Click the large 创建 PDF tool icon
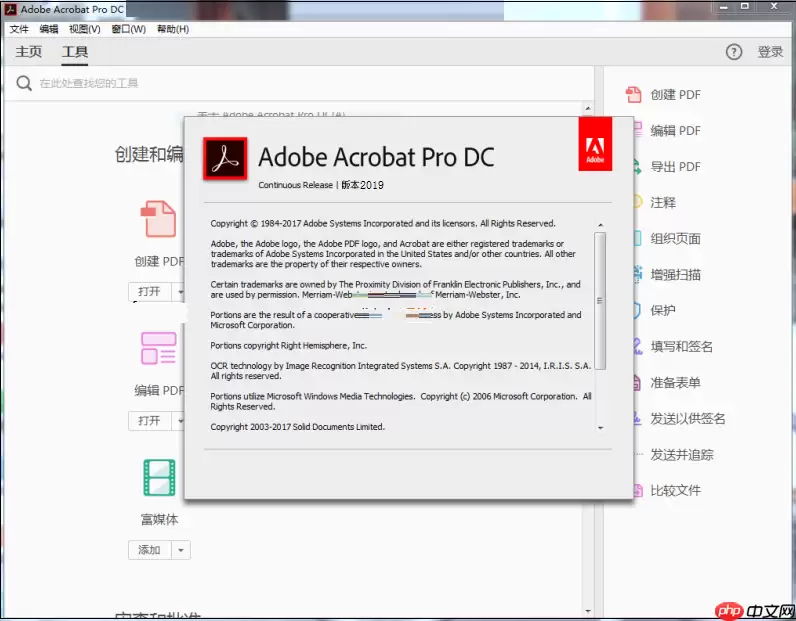This screenshot has height=621, width=796. pyautogui.click(x=158, y=219)
